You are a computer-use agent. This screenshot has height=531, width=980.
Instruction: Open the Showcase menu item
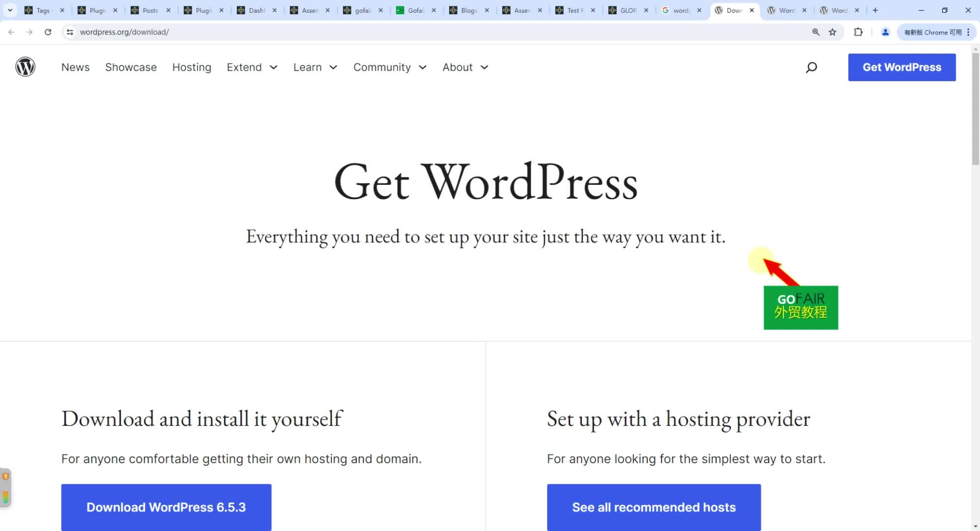(131, 67)
